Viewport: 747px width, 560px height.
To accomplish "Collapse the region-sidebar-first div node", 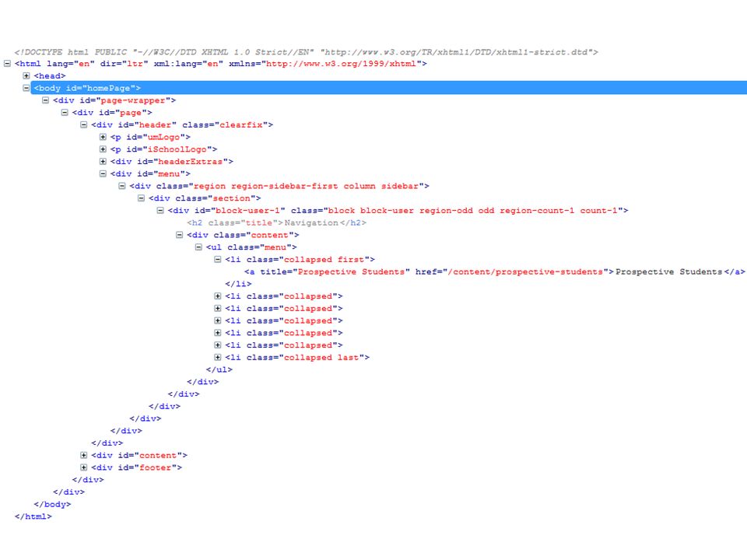I will pos(121,186).
